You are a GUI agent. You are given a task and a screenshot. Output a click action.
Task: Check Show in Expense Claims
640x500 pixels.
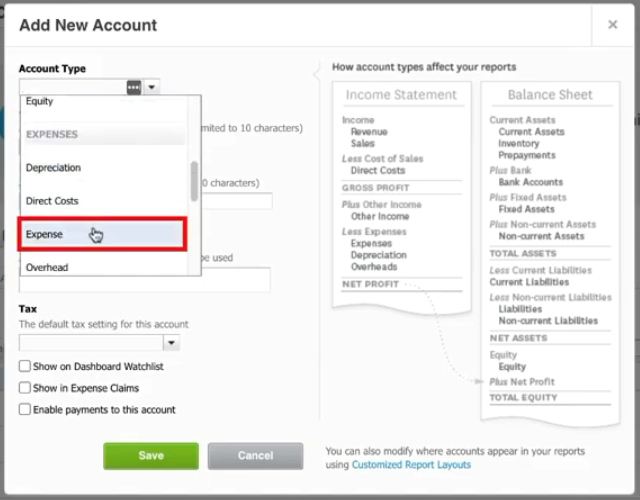(x=24, y=387)
